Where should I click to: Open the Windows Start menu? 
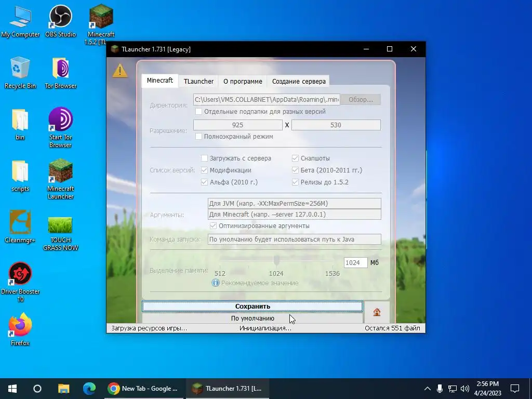pyautogui.click(x=12, y=389)
